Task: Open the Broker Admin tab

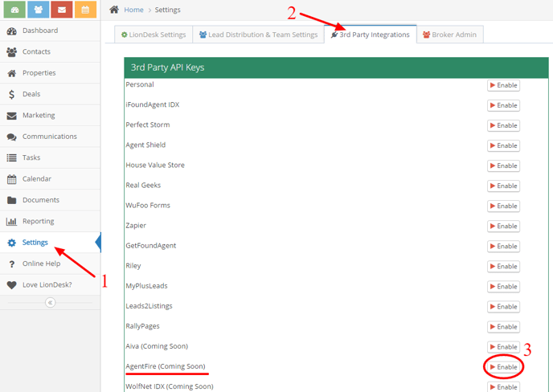Action: pos(449,35)
